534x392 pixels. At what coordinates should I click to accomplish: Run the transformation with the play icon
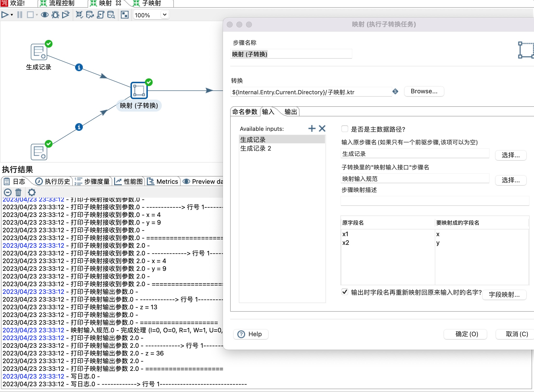point(5,15)
